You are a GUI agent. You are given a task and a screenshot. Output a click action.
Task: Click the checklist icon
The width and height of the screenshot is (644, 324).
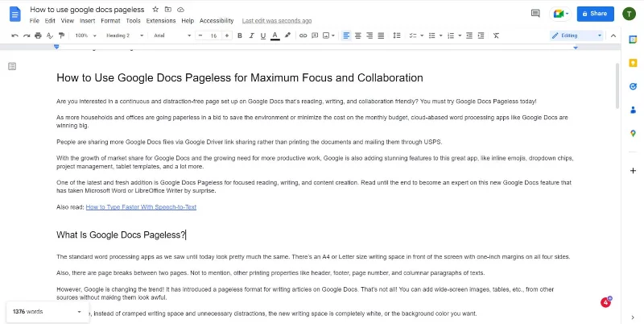(413, 35)
